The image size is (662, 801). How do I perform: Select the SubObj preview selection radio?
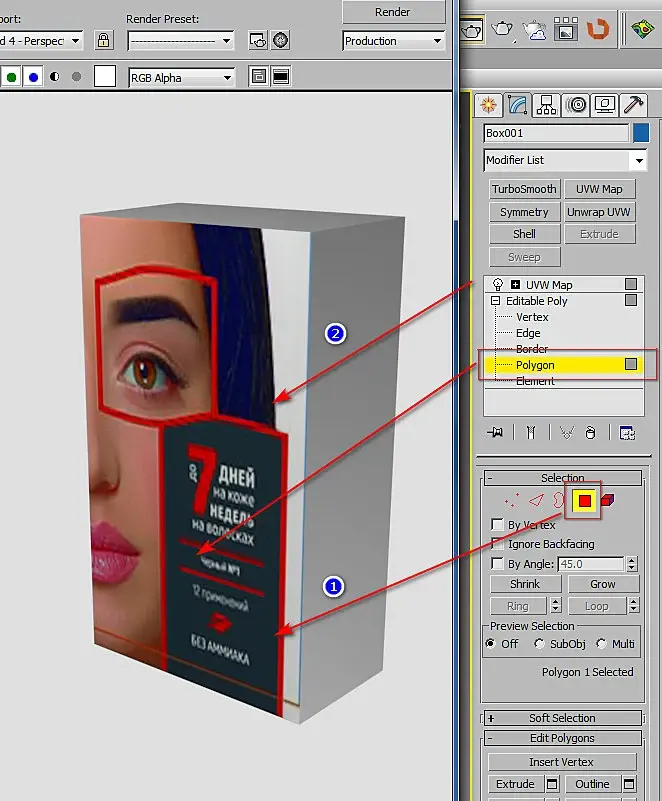click(x=539, y=644)
